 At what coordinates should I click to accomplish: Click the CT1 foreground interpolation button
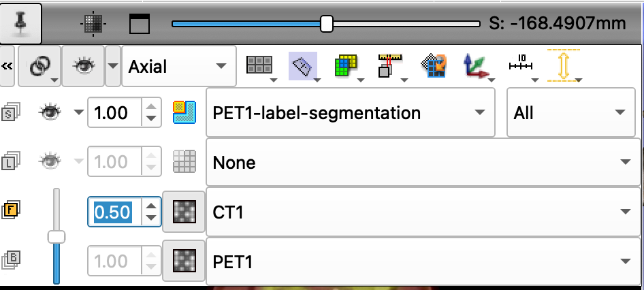tap(184, 212)
